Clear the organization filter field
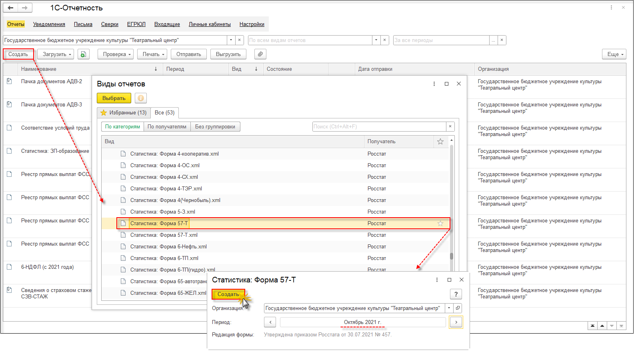The width and height of the screenshot is (644, 360). pyautogui.click(x=240, y=40)
